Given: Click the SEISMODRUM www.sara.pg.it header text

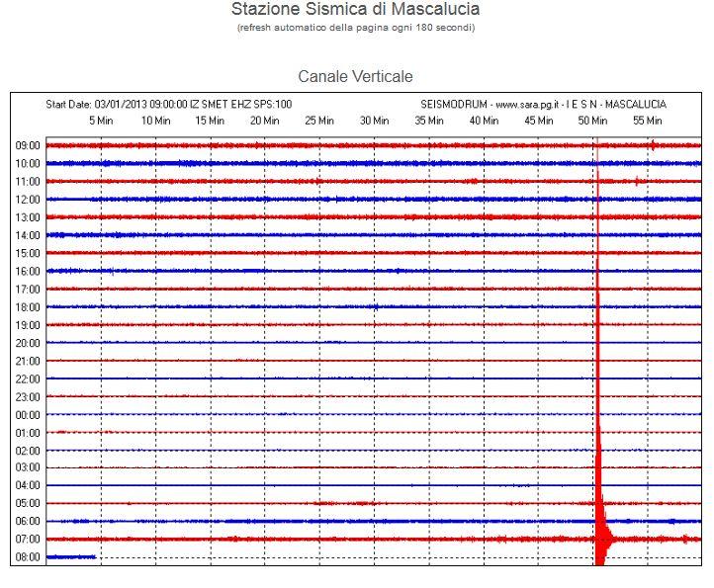Looking at the screenshot, I should pyautogui.click(x=543, y=105).
